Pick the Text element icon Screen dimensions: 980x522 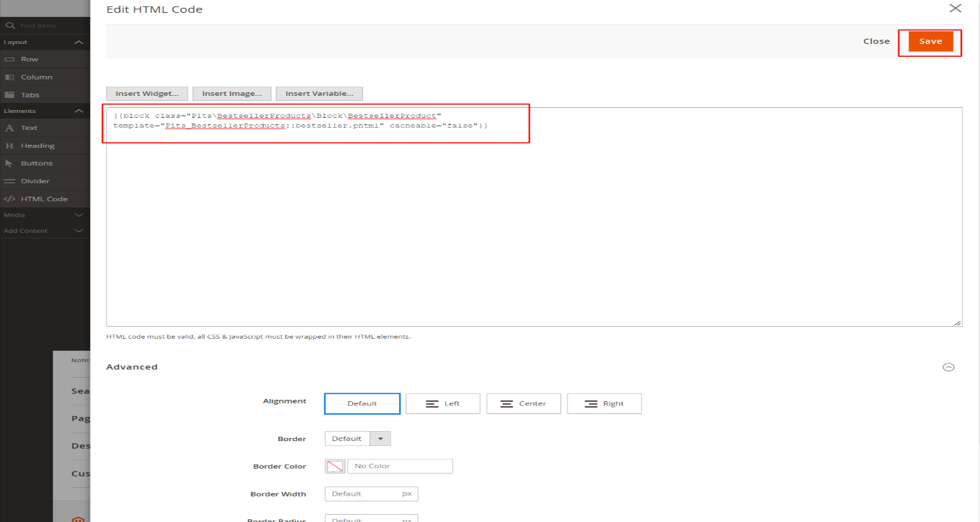coord(10,128)
